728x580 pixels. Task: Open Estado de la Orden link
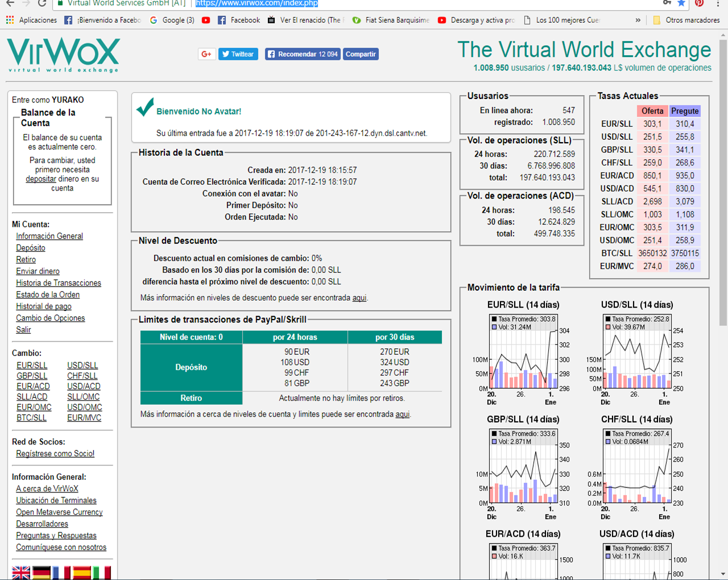[48, 295]
